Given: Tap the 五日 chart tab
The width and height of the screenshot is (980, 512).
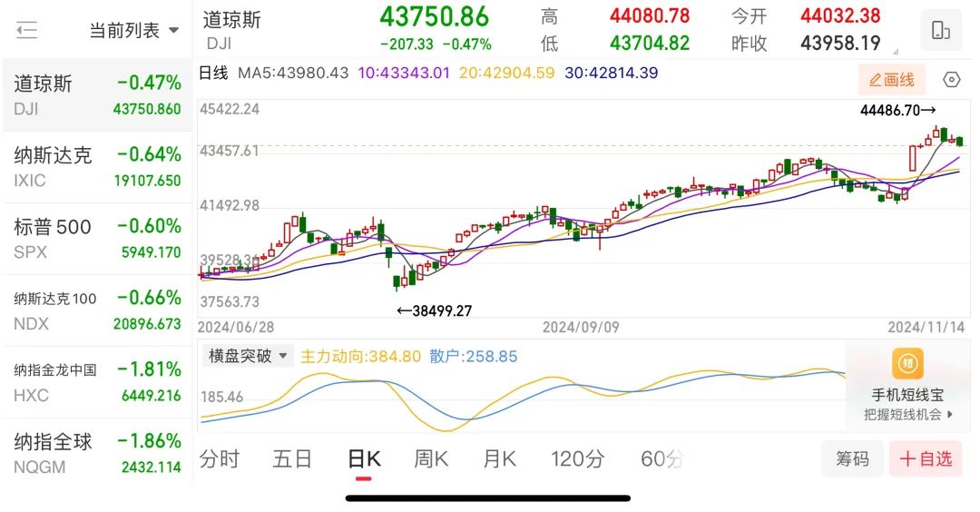Looking at the screenshot, I should (x=292, y=459).
